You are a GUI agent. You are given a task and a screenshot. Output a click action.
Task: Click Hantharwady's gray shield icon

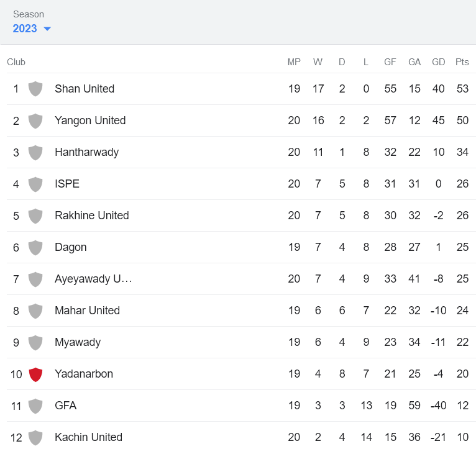[x=35, y=152]
